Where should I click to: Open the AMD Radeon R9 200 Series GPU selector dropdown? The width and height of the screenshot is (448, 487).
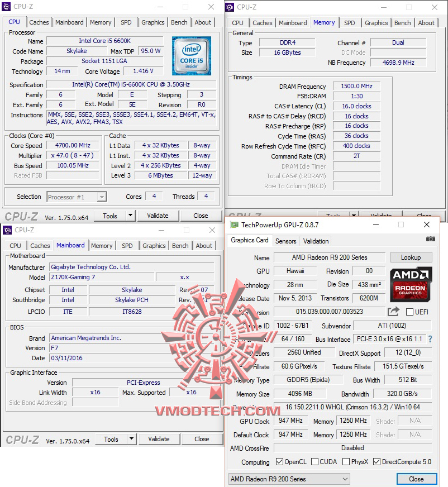coord(289,479)
